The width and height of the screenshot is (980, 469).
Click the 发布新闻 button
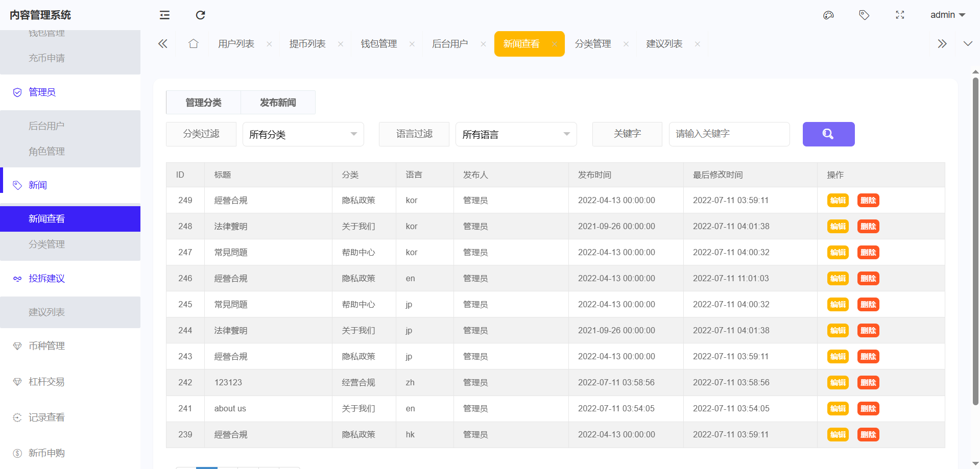[278, 103]
